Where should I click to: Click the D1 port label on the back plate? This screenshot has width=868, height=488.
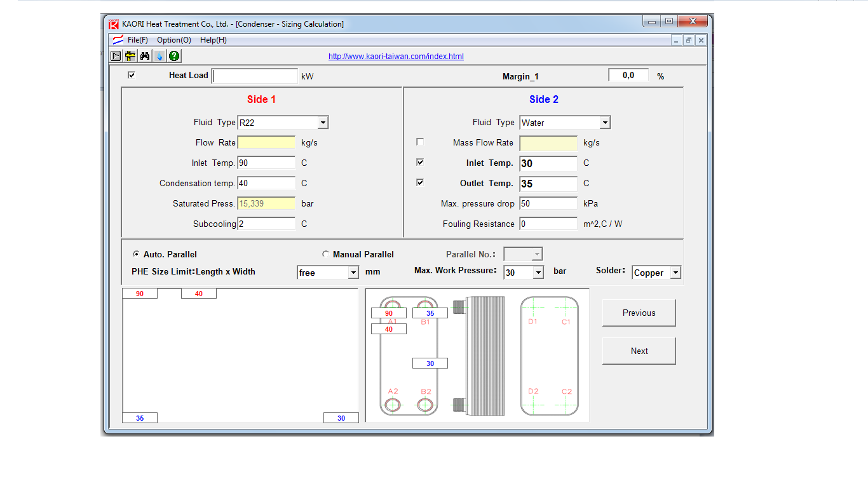pyautogui.click(x=532, y=322)
